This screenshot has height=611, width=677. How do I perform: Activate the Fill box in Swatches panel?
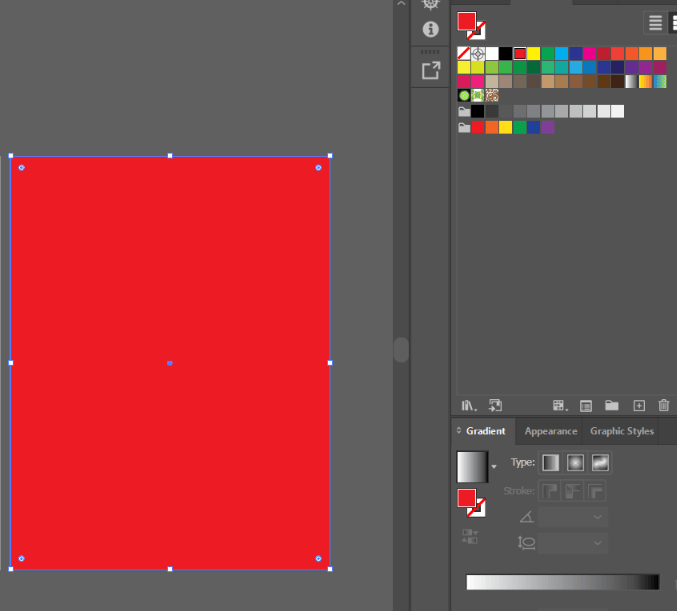click(467, 21)
